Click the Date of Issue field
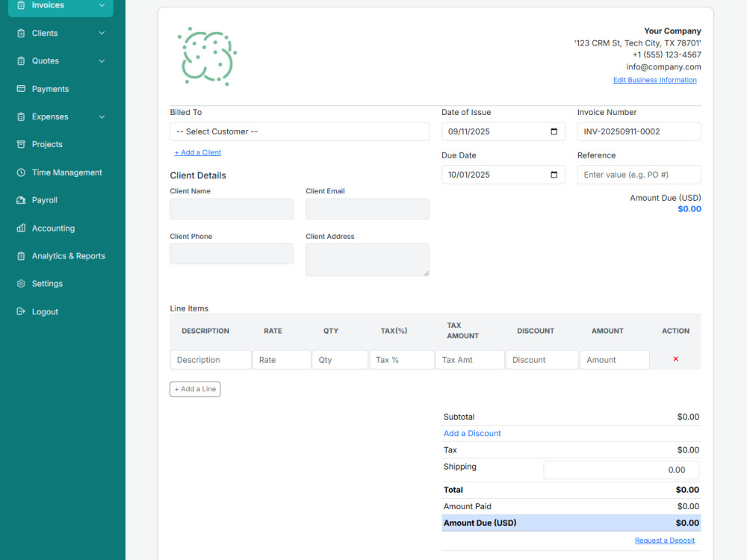Screen dimensions: 747x560 coord(503,131)
